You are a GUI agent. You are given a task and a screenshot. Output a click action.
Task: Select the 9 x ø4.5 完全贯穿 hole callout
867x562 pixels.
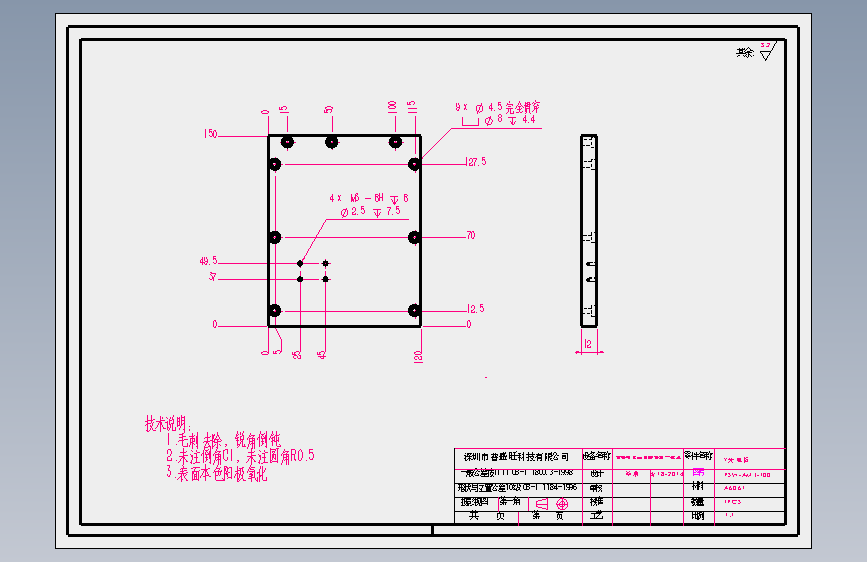498,107
